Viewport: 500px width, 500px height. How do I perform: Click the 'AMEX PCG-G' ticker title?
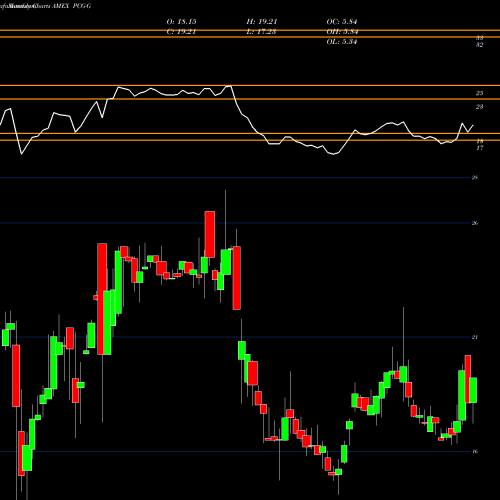[71, 6]
